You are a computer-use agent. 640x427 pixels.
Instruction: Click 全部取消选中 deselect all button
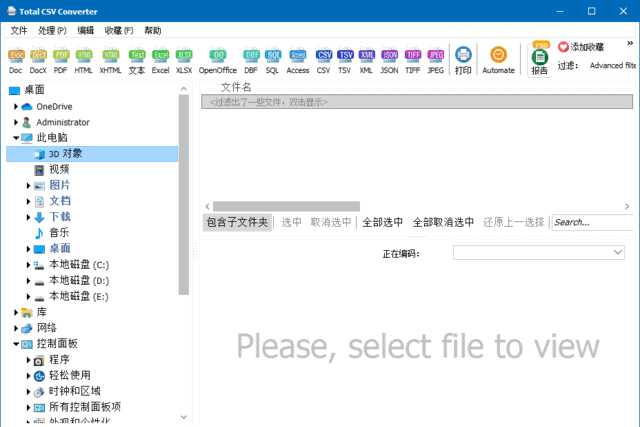443,222
